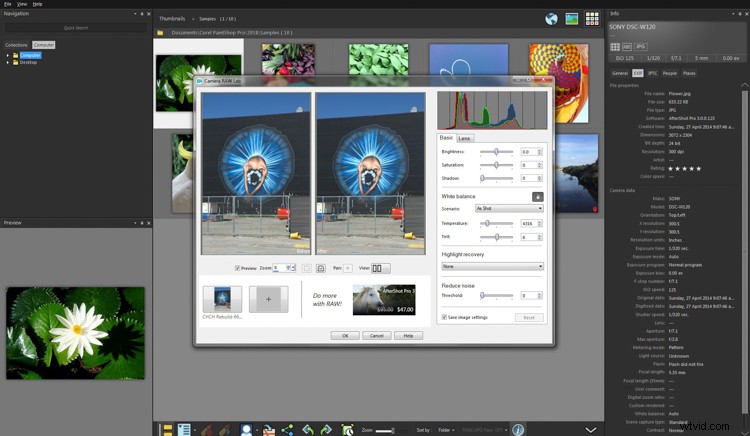Click the noise Threshold slider

(496, 295)
